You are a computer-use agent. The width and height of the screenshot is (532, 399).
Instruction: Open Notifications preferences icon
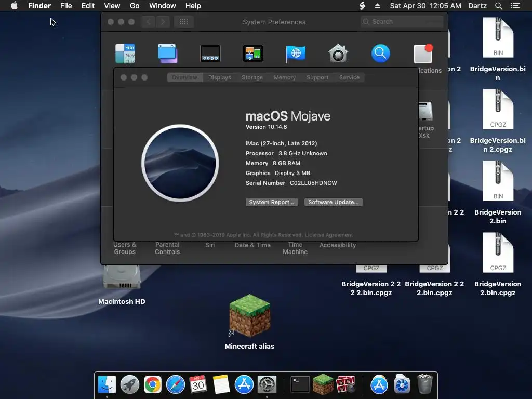[x=423, y=54]
